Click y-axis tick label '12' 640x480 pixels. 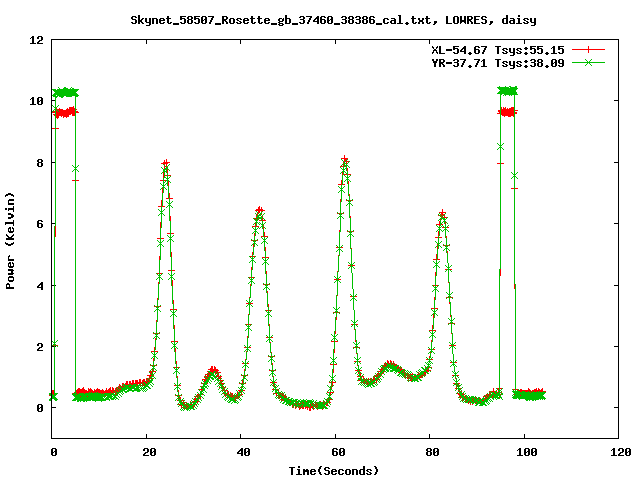click(36, 40)
